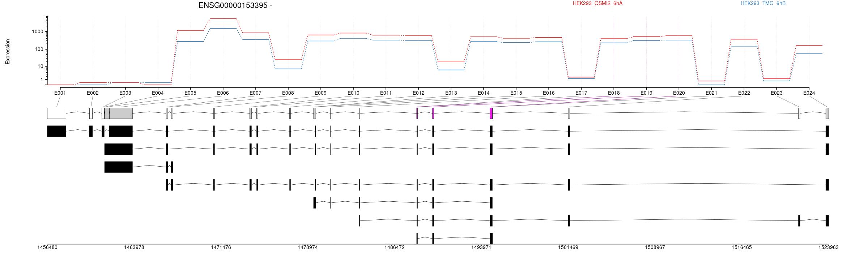Select the blue HEK293_TMG_6hB legend label
This screenshot has width=868, height=253.
click(763, 3)
